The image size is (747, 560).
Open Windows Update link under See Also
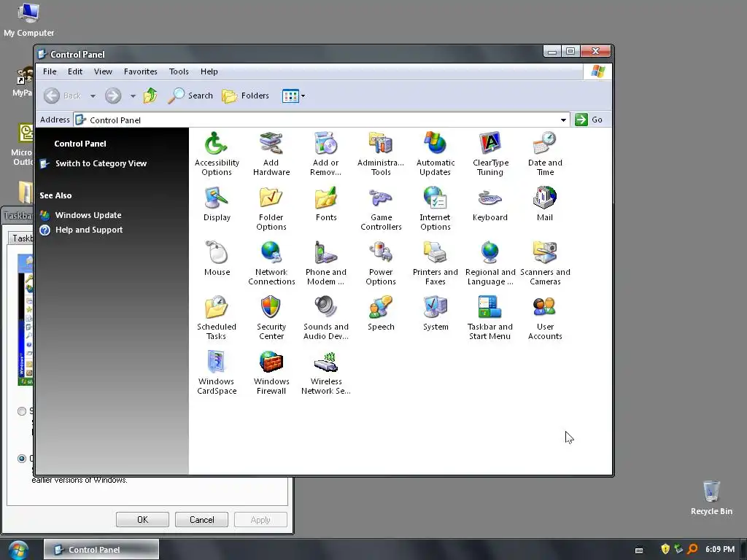(88, 215)
